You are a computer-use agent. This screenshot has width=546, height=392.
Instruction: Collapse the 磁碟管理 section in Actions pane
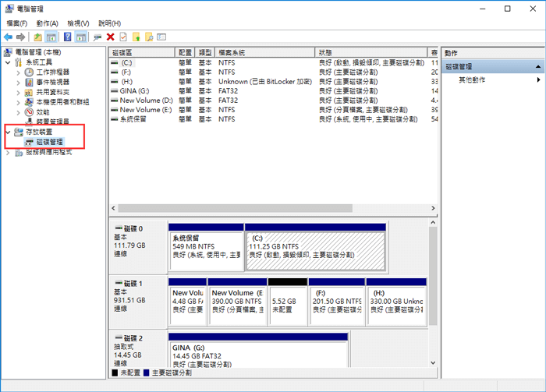pyautogui.click(x=538, y=66)
